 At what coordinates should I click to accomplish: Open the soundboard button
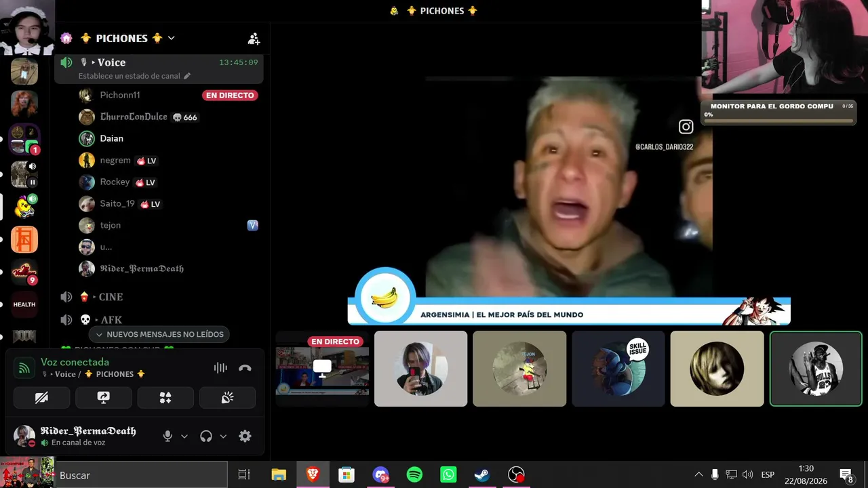(227, 398)
